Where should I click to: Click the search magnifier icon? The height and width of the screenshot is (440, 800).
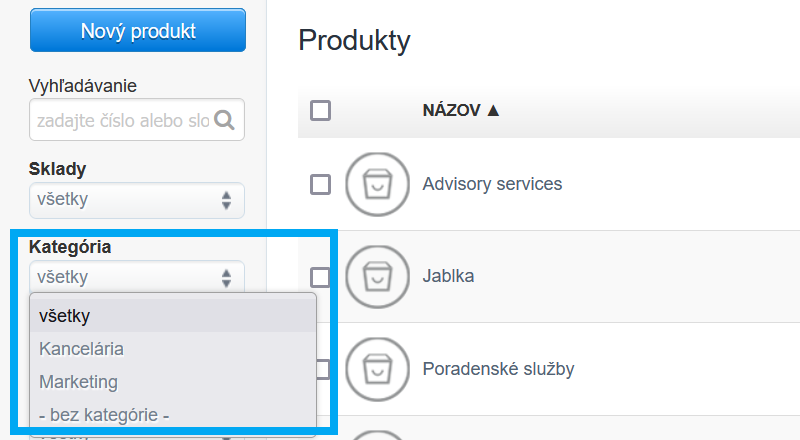(224, 121)
